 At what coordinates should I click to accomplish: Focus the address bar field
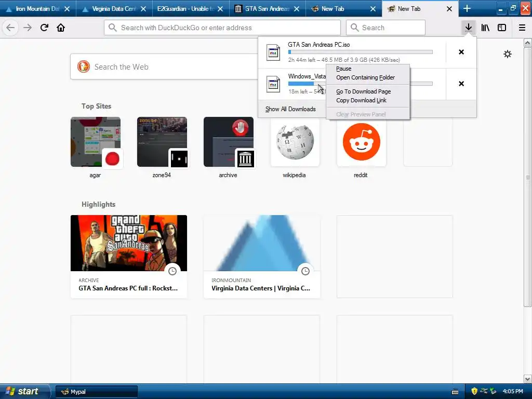click(222, 28)
